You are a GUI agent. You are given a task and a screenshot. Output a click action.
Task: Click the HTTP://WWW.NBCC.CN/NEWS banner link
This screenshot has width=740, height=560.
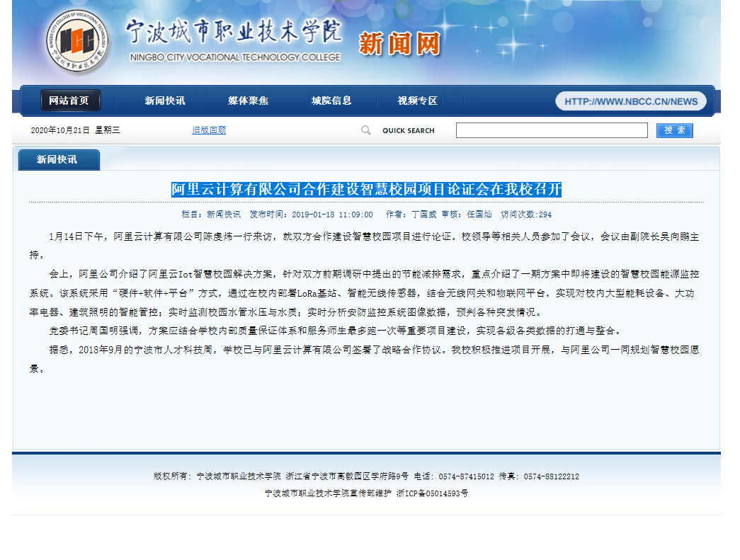tap(631, 101)
